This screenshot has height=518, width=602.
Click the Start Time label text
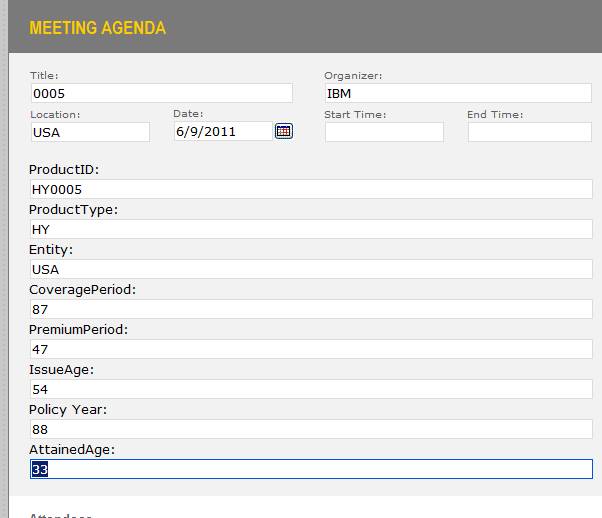coord(355,115)
